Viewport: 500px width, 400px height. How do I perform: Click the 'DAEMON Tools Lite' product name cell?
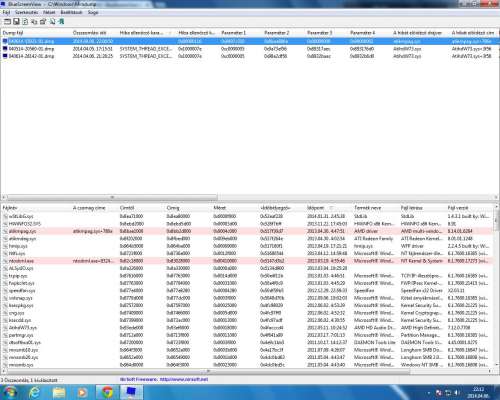[x=374, y=342]
